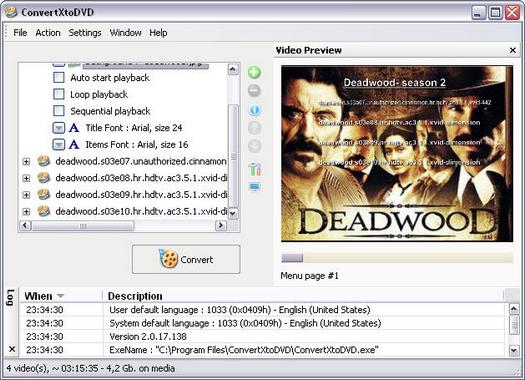Click the ConvertXtoDVD title bar app icon
The image size is (525, 380).
click(x=11, y=12)
